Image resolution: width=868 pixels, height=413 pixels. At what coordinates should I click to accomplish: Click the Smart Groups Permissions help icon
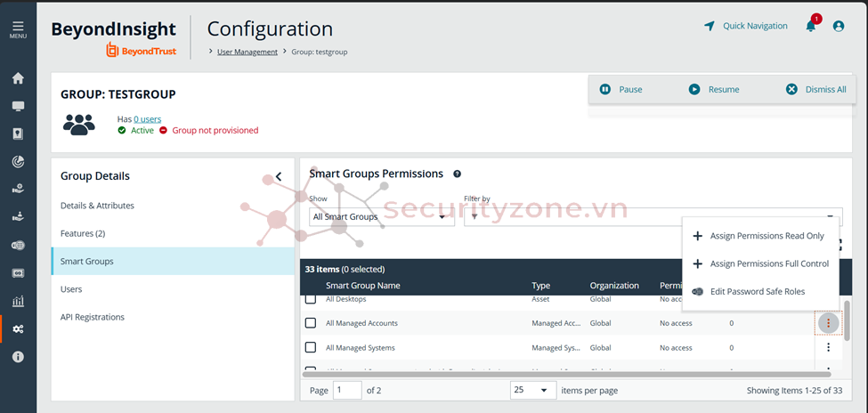[458, 174]
